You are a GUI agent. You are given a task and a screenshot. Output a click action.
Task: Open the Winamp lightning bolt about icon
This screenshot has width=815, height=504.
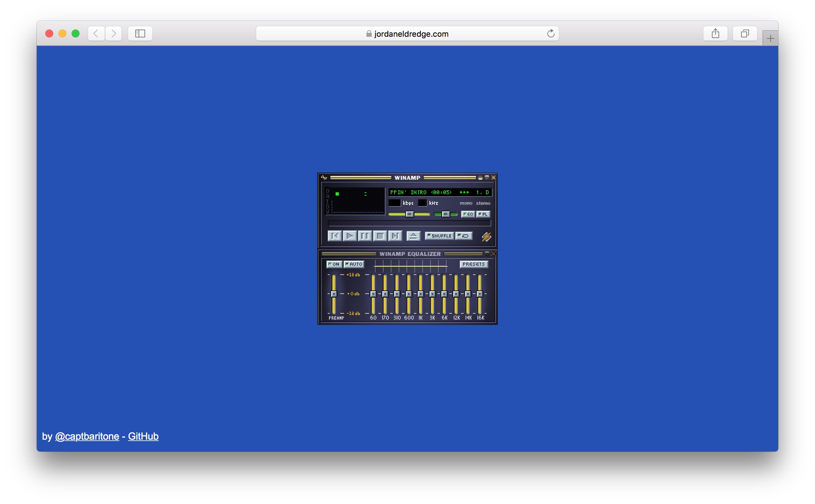pos(486,237)
